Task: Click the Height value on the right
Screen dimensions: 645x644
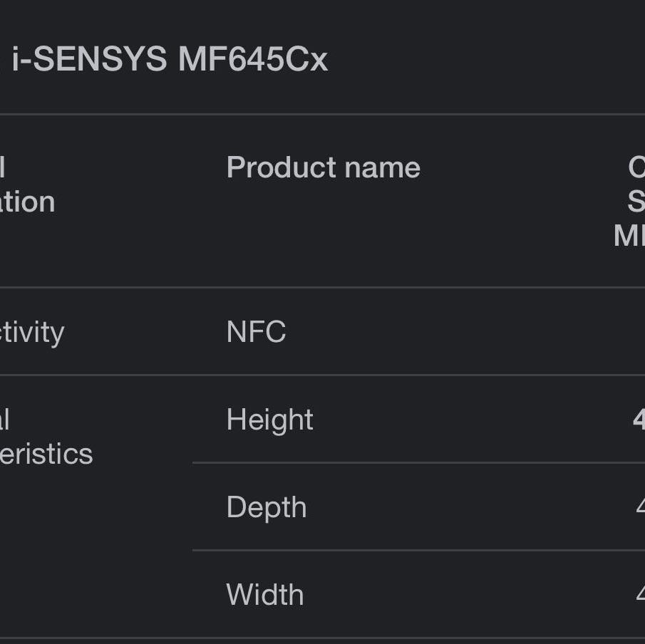Action: click(639, 420)
